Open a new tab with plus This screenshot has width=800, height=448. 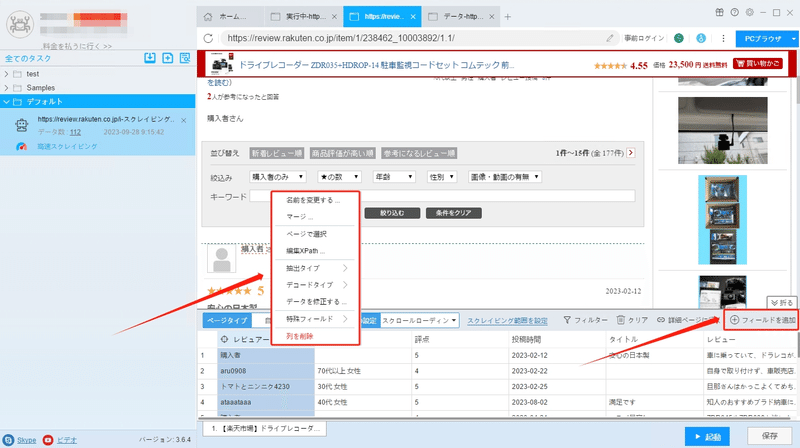508,17
